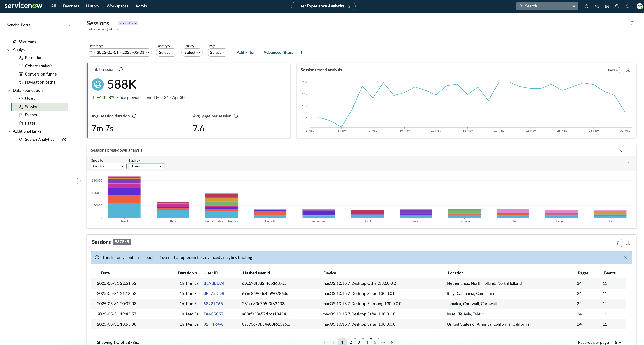This screenshot has width=644, height=345.
Task: Go to next page arrow in pagination
Action: 383,342
